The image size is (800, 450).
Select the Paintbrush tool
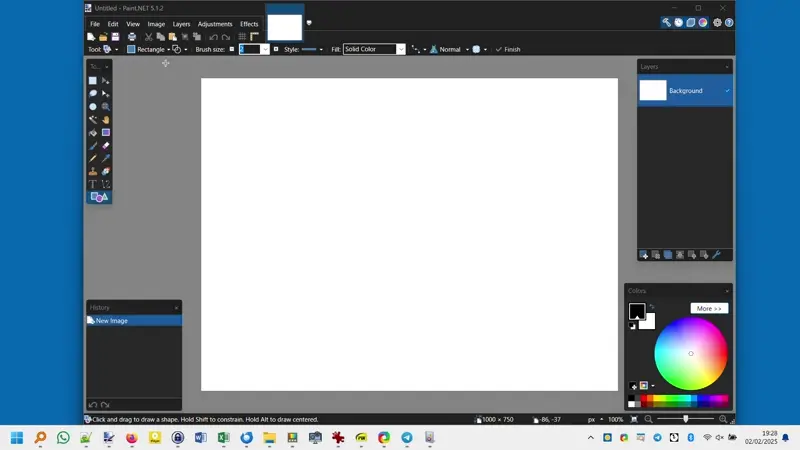(92, 145)
